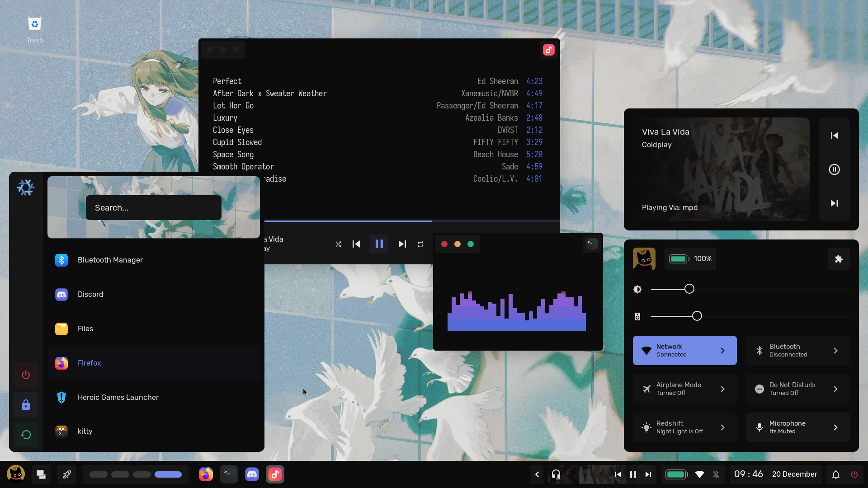Screen dimensions: 868x488
Task: Click the kitty terminal icon in app menu
Action: [x=61, y=432]
